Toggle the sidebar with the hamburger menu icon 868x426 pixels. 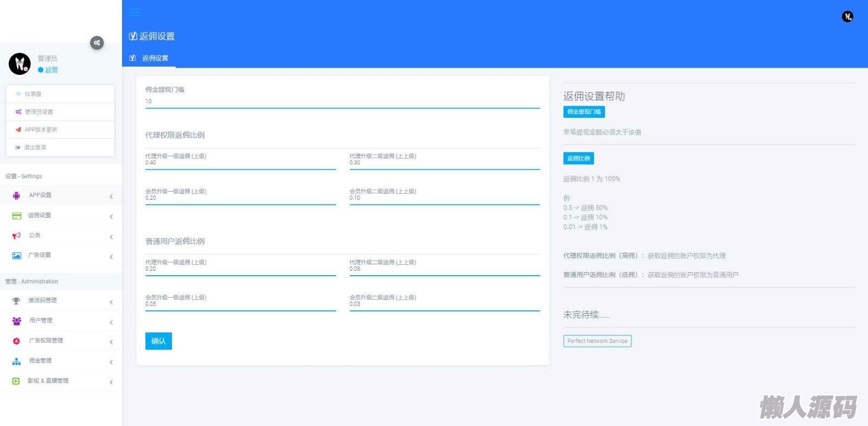pos(135,11)
